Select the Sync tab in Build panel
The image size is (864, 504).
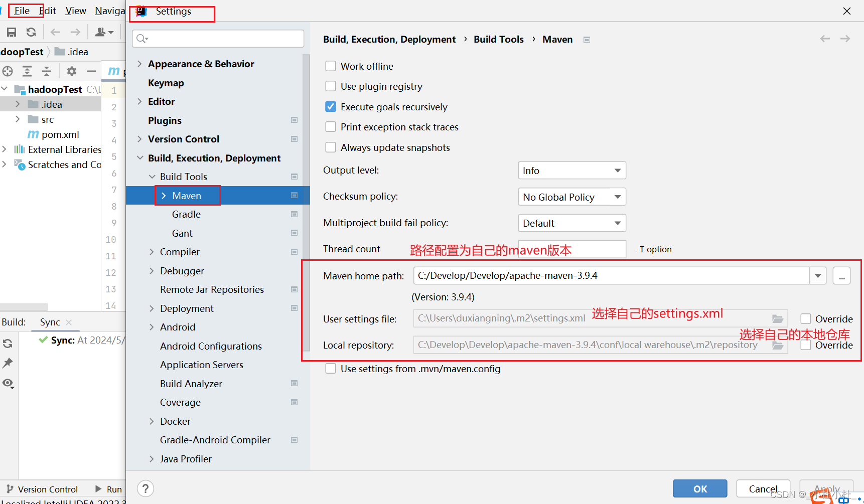coord(50,322)
